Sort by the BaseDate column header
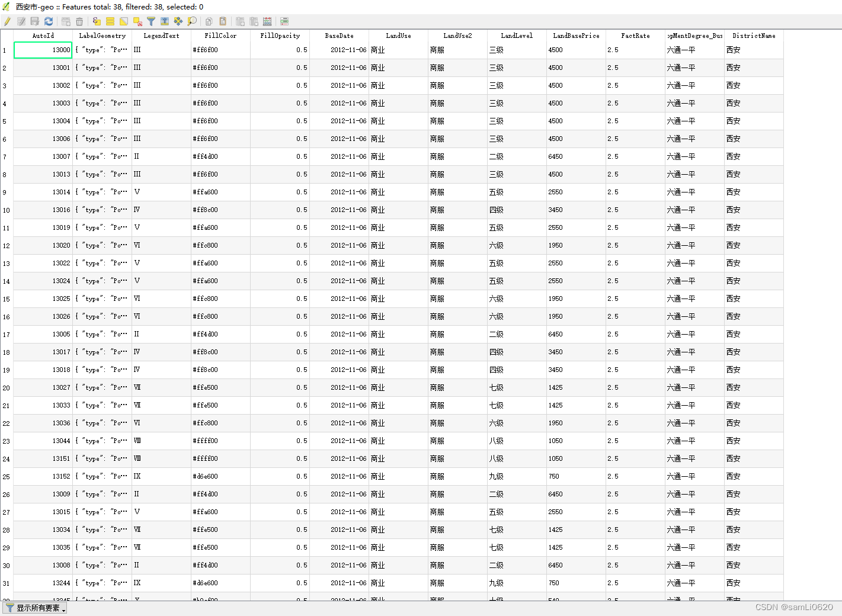 [x=339, y=36]
